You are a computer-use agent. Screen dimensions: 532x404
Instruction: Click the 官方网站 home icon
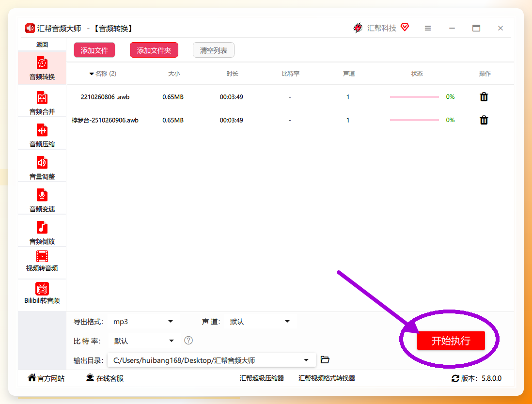click(32, 377)
